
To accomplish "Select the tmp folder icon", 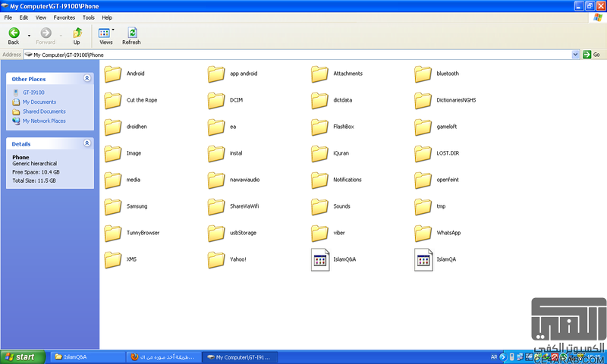I will tap(423, 206).
